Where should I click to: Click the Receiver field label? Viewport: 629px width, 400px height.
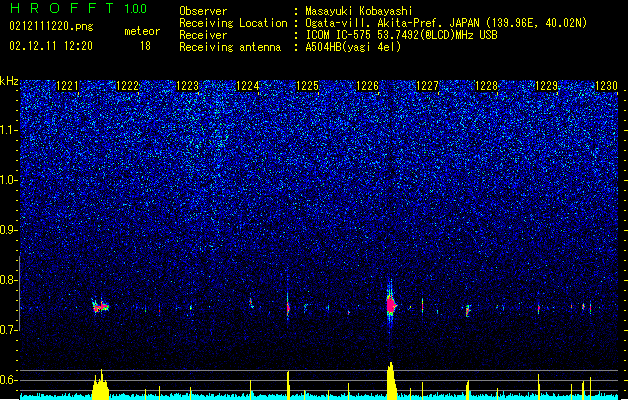203,35
